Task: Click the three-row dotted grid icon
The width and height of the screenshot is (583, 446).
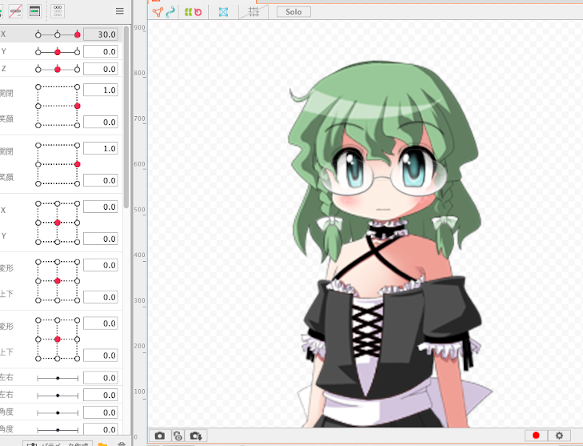Action: pos(58,11)
